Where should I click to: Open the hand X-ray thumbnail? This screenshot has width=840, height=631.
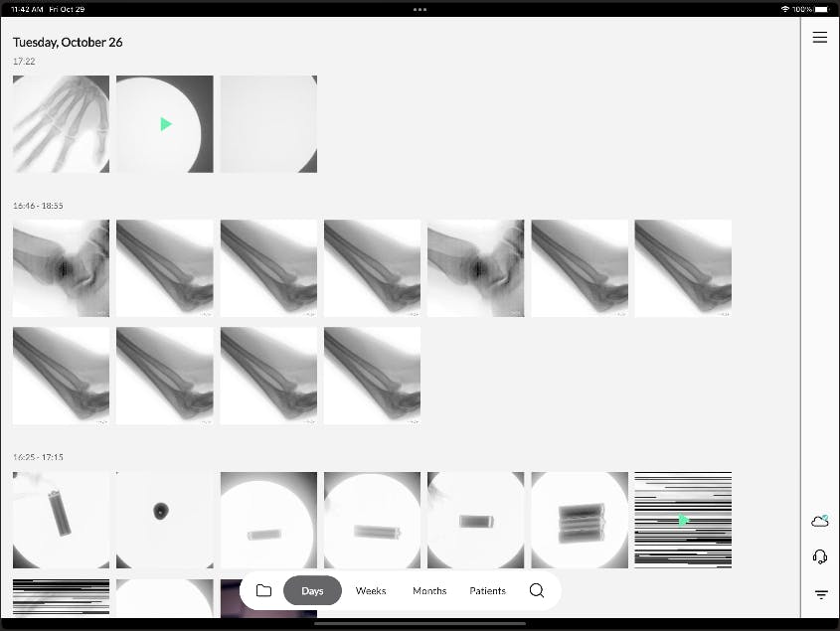[x=61, y=124]
